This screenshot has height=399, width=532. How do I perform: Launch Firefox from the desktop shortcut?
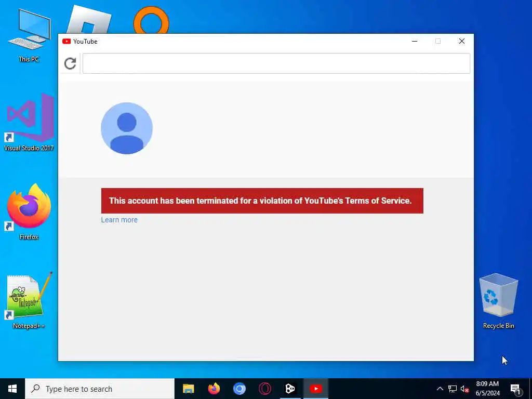click(29, 212)
